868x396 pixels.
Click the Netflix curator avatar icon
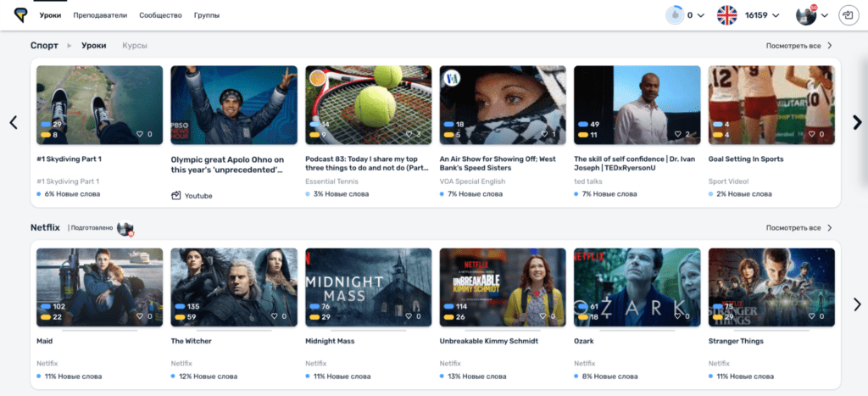pos(125,229)
